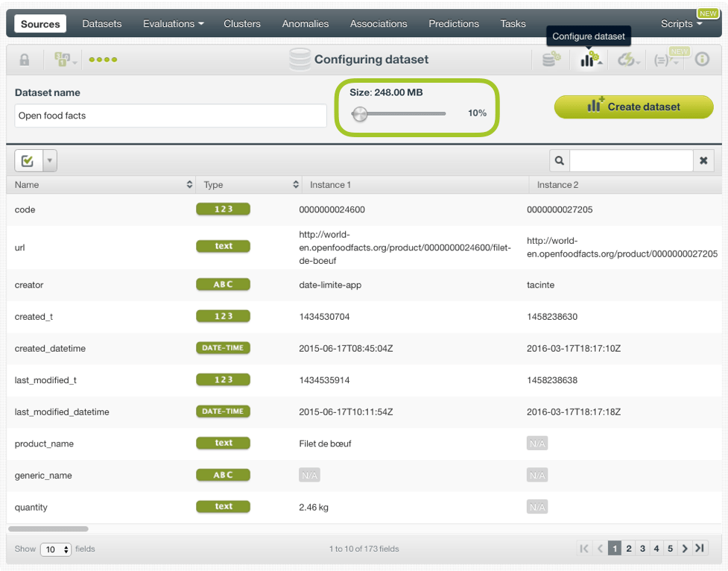Click the Configure dataset bar chart icon

(x=590, y=60)
